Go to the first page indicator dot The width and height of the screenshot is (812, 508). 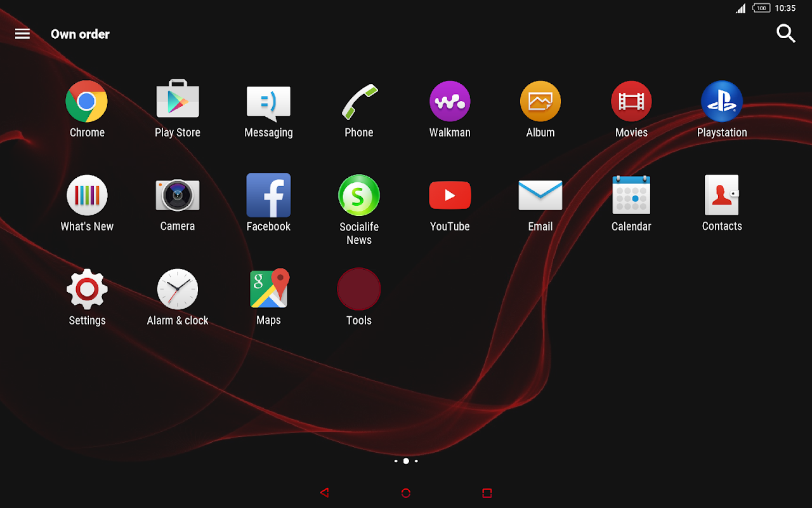pos(396,461)
